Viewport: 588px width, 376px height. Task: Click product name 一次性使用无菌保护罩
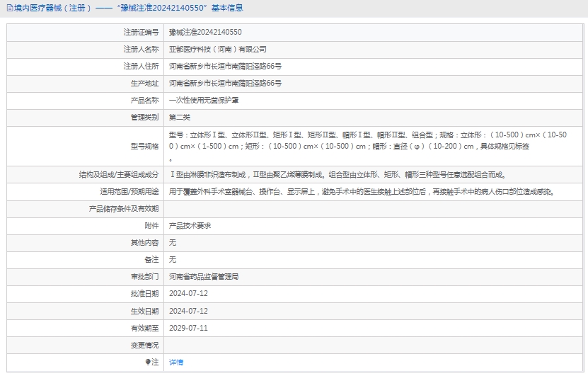(x=204, y=101)
